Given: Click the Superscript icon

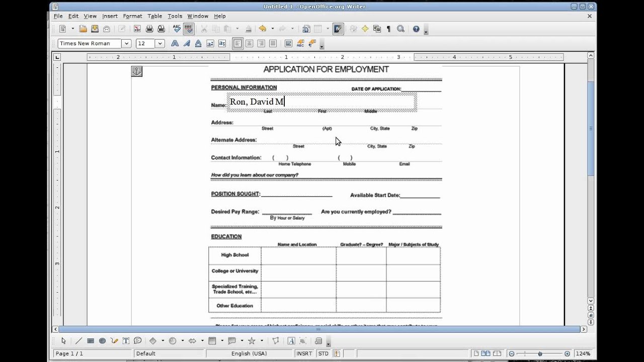Looking at the screenshot, I should [x=210, y=44].
